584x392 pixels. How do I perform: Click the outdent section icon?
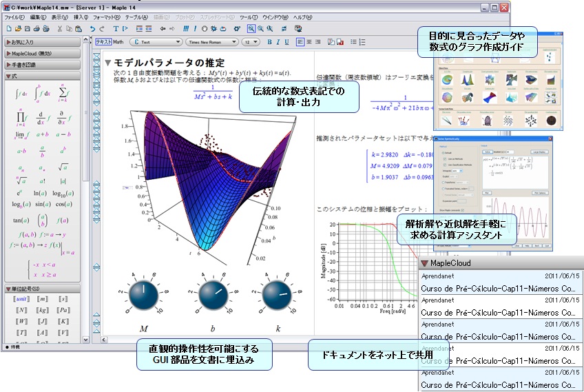[x=149, y=29]
